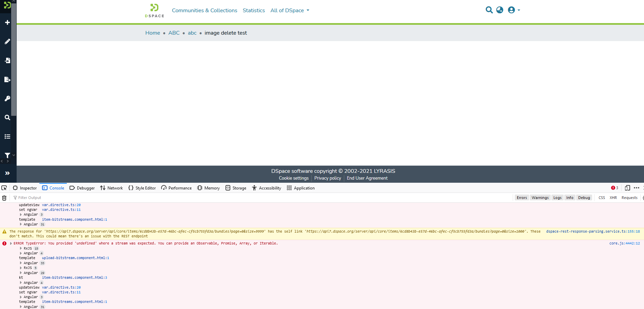The height and width of the screenshot is (309, 644).
Task: Activate the pick-element inspector icon
Action: tap(4, 188)
